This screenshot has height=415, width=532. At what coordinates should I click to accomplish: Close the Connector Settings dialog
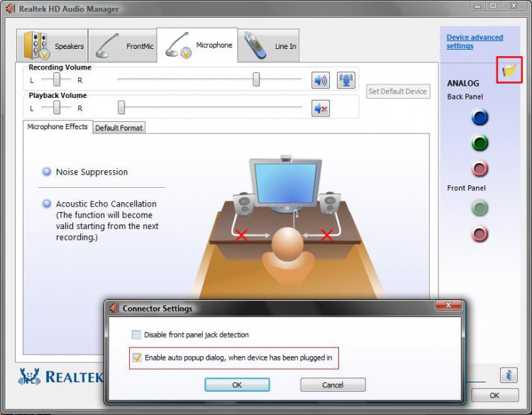click(x=448, y=305)
